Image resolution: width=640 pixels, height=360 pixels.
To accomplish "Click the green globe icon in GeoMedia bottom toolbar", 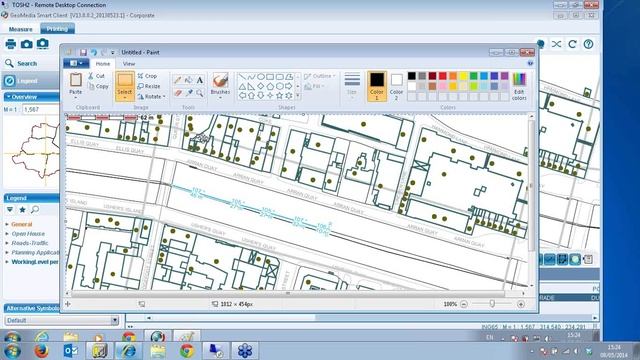I will click(x=575, y=259).
